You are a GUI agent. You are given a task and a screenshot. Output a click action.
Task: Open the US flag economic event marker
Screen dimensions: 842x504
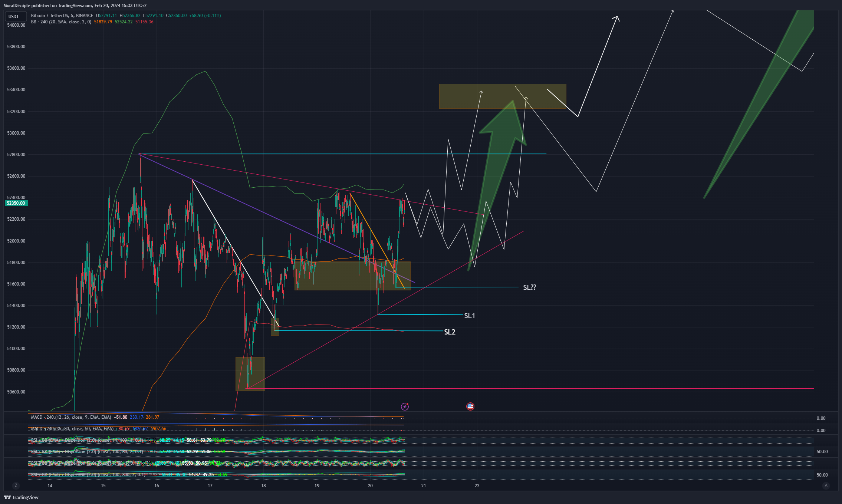click(x=470, y=406)
